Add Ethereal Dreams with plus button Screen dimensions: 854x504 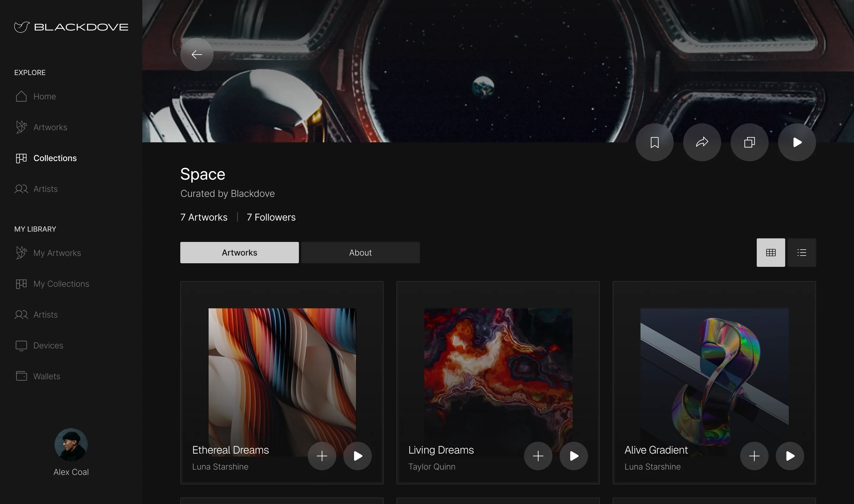tap(322, 456)
